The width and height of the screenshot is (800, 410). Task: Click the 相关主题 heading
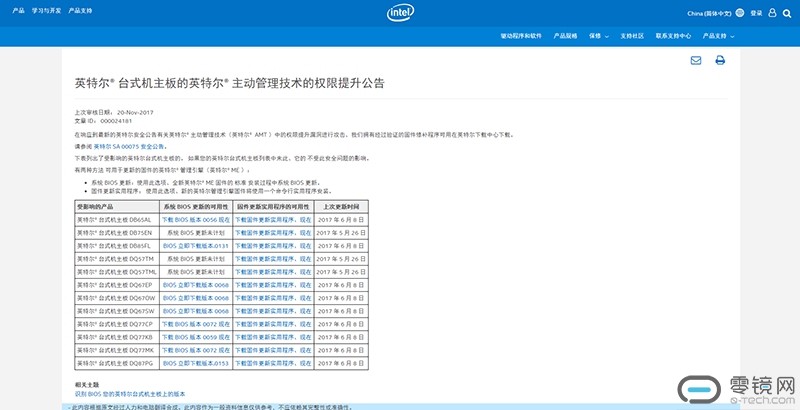(x=87, y=385)
